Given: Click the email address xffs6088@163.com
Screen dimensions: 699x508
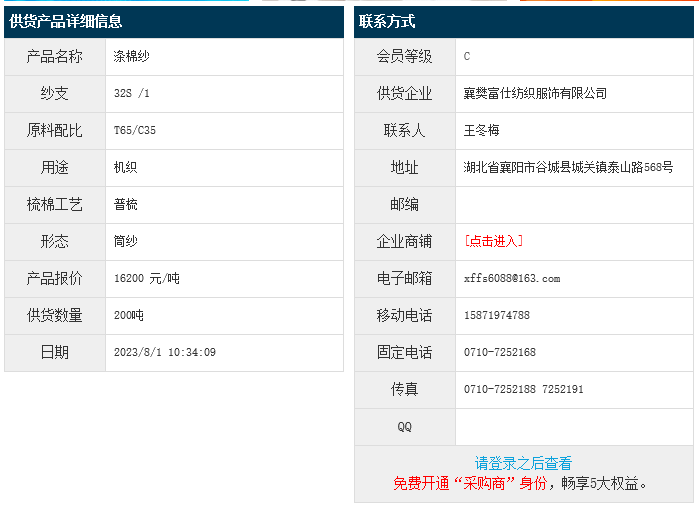Looking at the screenshot, I should (x=512, y=278).
